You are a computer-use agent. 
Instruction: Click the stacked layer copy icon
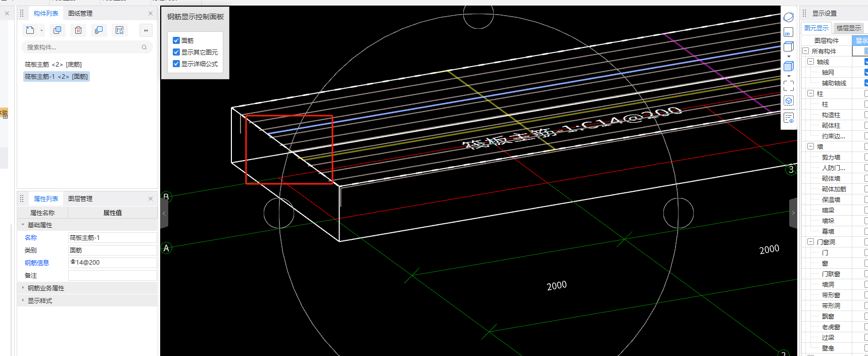[99, 30]
